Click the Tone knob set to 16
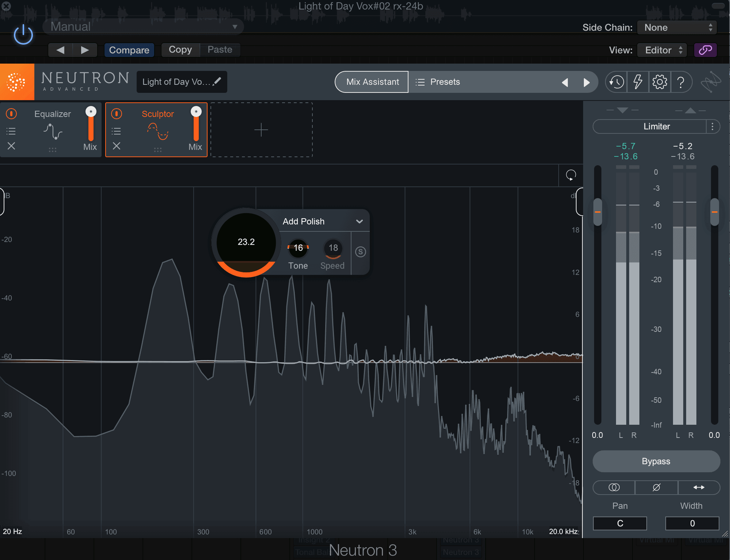The height and width of the screenshot is (560, 730). (x=298, y=249)
